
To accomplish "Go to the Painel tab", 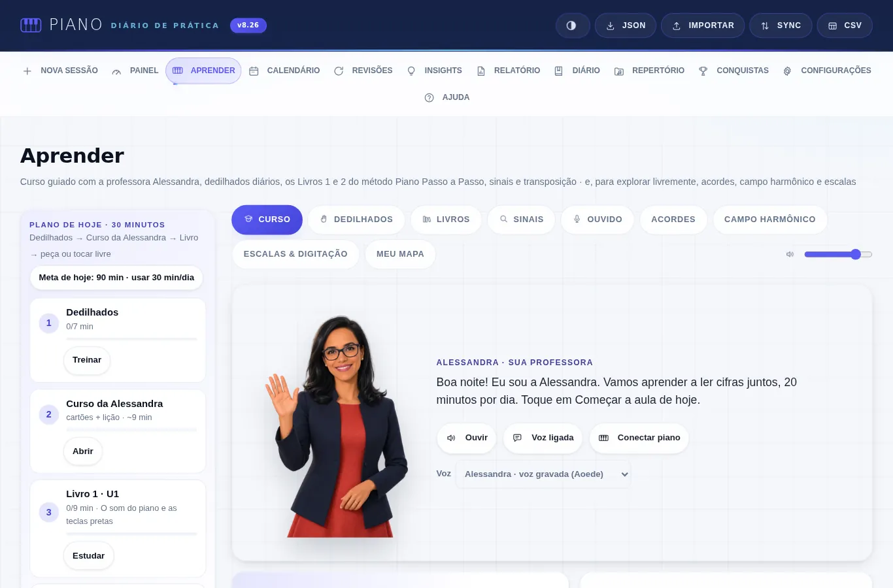I will point(135,71).
